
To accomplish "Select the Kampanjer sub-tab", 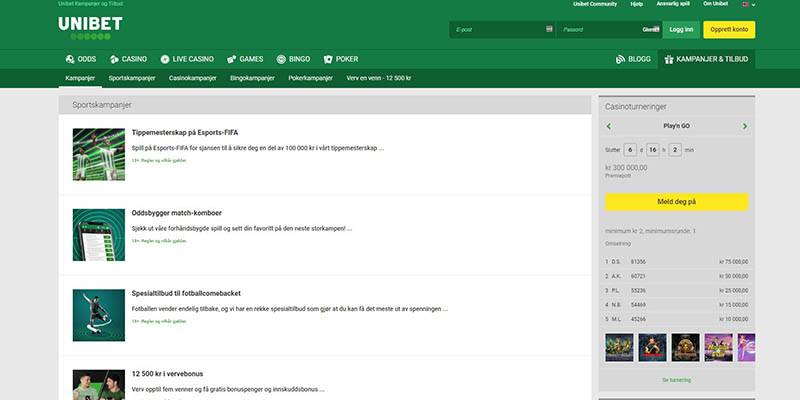I will click(80, 78).
